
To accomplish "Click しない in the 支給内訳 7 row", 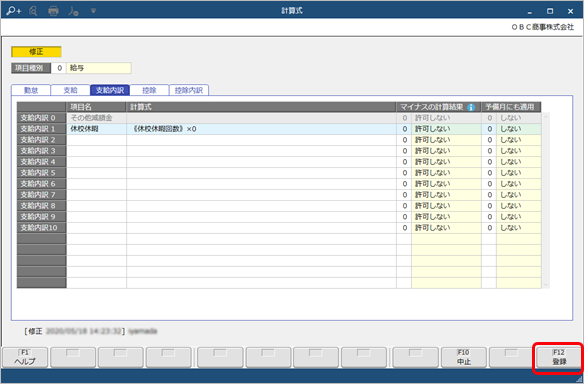I will click(518, 195).
